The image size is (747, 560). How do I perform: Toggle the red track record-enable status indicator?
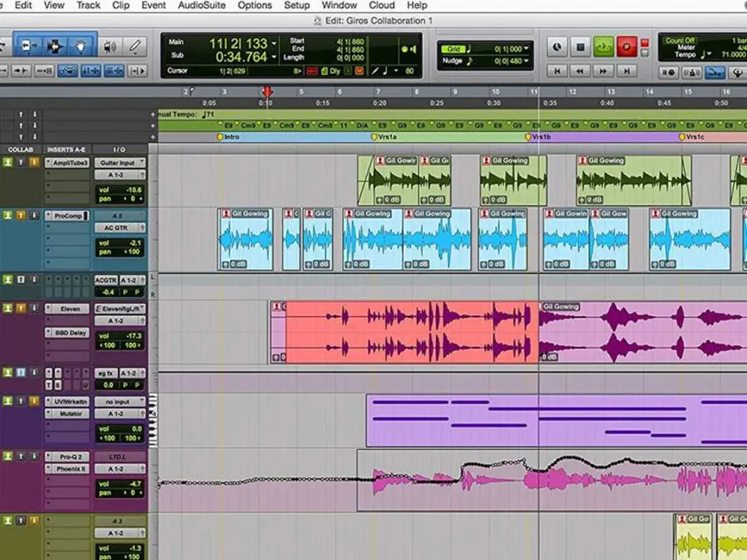pyautogui.click(x=645, y=42)
